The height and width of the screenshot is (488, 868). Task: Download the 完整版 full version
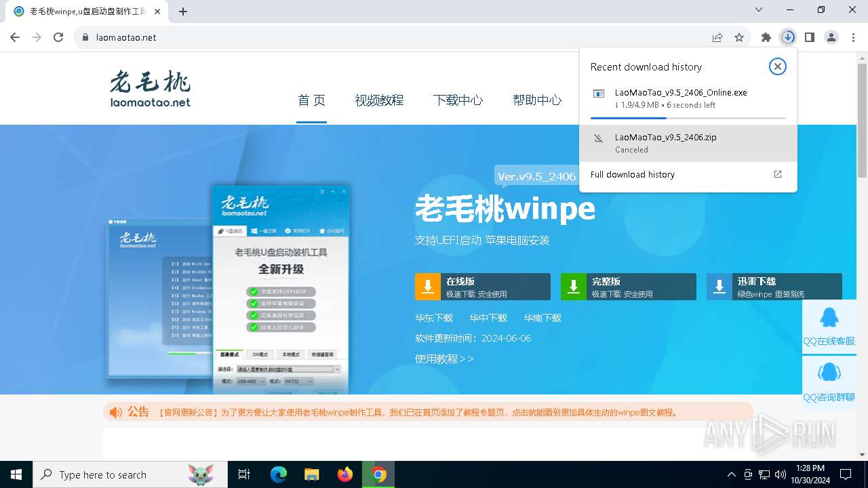tap(629, 287)
